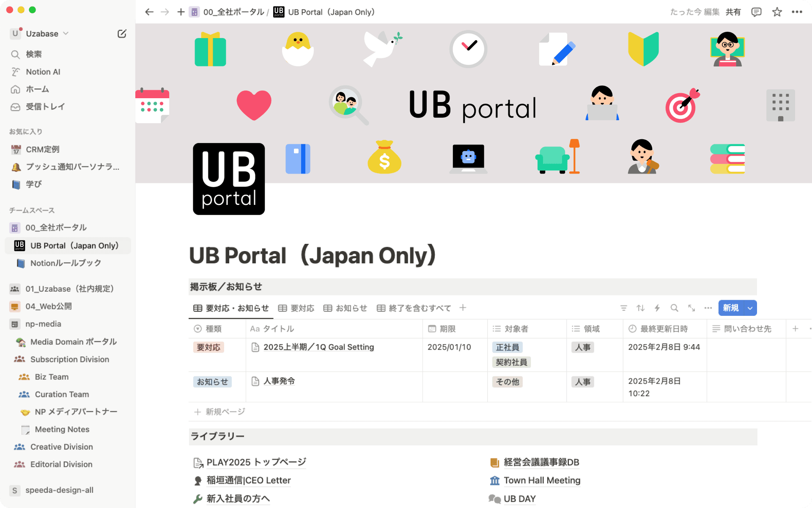
Task: Open the 新規 button dropdown arrow
Action: click(750, 308)
